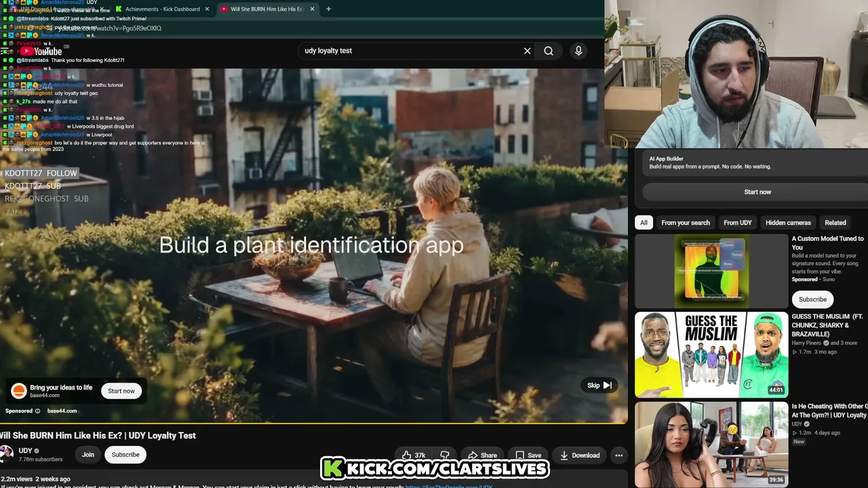The image size is (868, 488).
Task: Click Start now under AI App Builder
Action: point(757,192)
